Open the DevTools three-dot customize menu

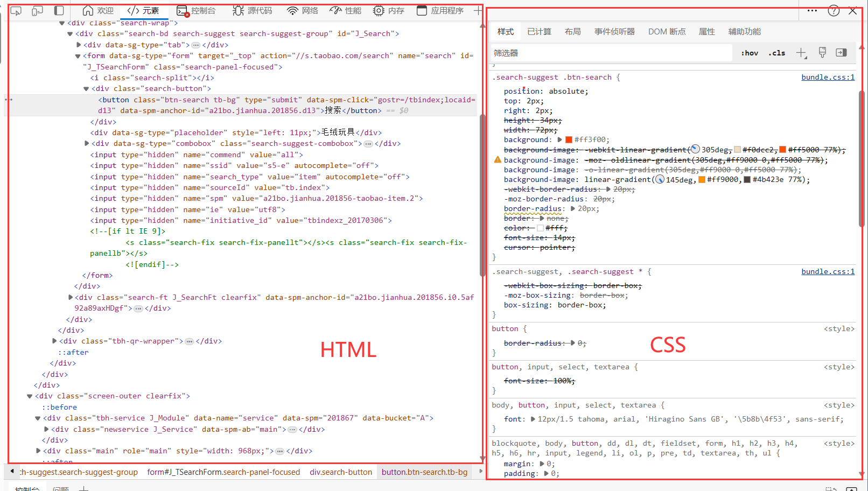point(812,11)
